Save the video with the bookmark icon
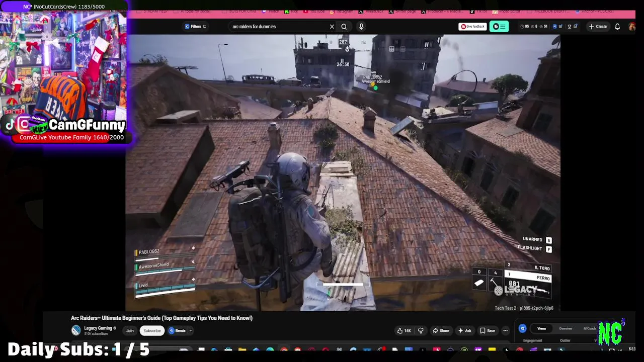Screen dimensions: 644x362 point(488,331)
